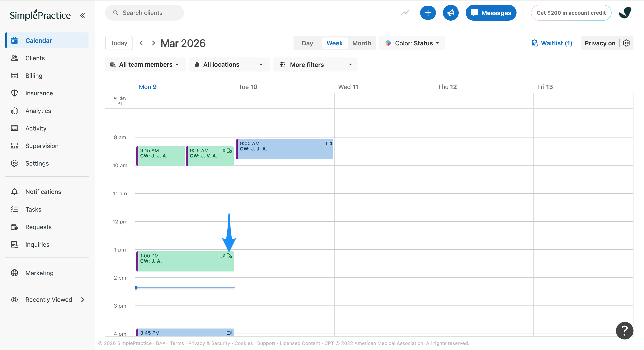
Task: Select the Mon 9 day header
Action: (147, 87)
